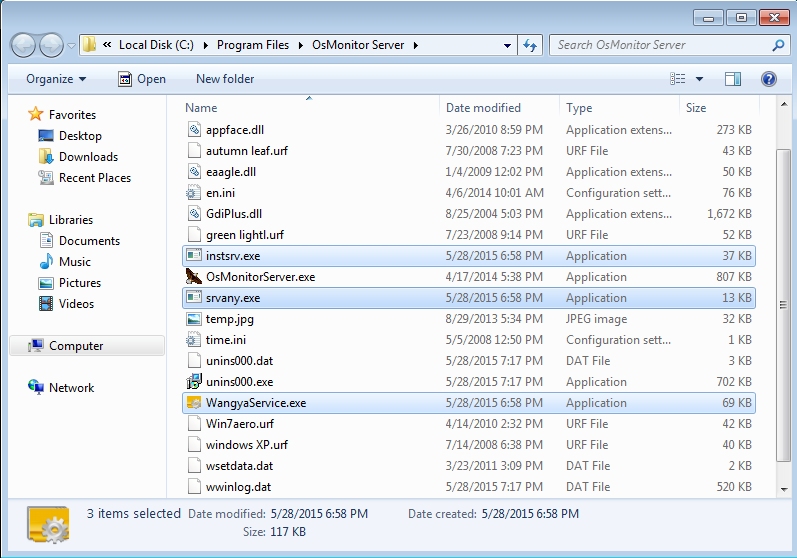Click Open in the toolbar
Viewport: 797px width, 558px height.
(142, 79)
